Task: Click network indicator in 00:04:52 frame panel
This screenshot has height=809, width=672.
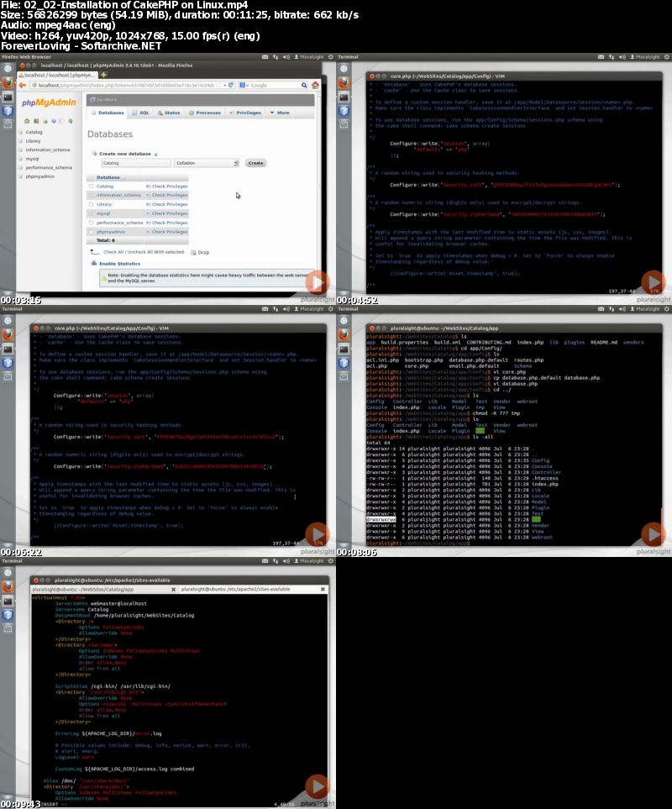Action: pyautogui.click(x=612, y=57)
